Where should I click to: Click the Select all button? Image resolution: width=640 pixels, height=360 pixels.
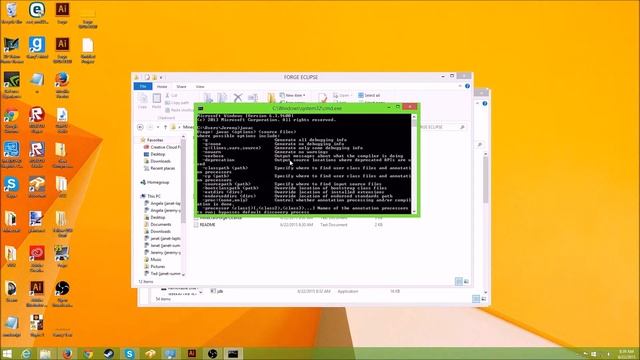[x=369, y=95]
